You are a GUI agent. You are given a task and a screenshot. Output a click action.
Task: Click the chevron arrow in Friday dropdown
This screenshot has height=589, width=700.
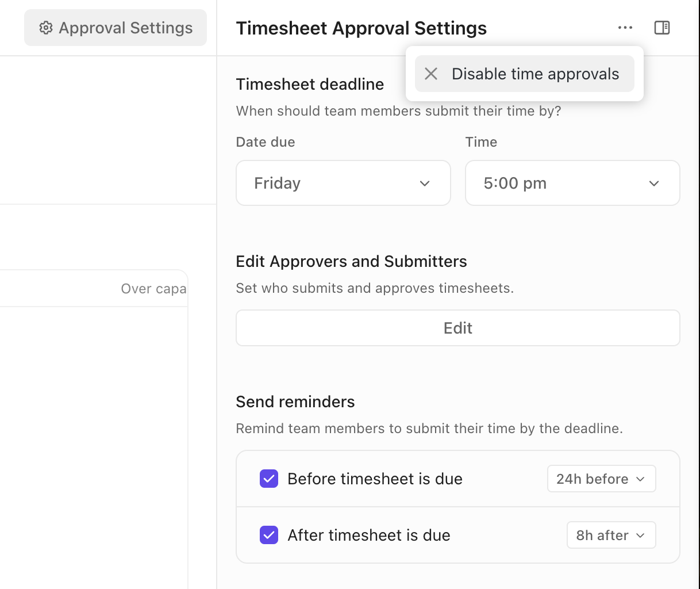[x=425, y=183]
